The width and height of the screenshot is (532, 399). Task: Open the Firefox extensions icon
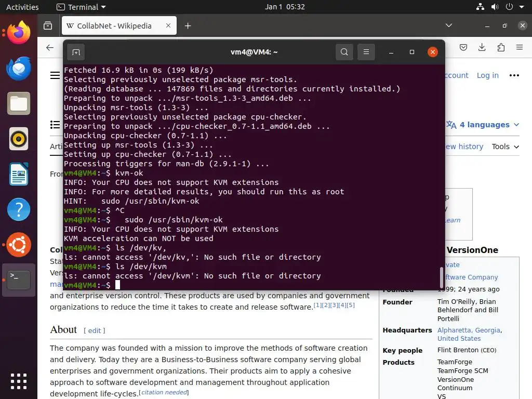[501, 47]
